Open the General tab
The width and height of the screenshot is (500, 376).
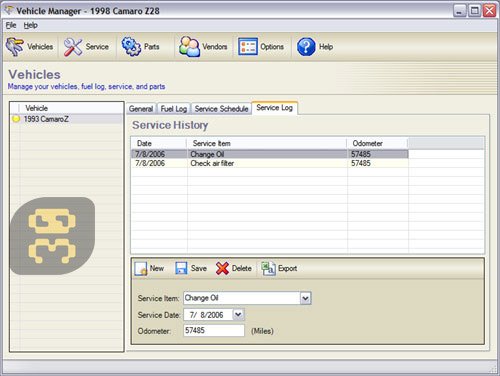[x=141, y=109]
